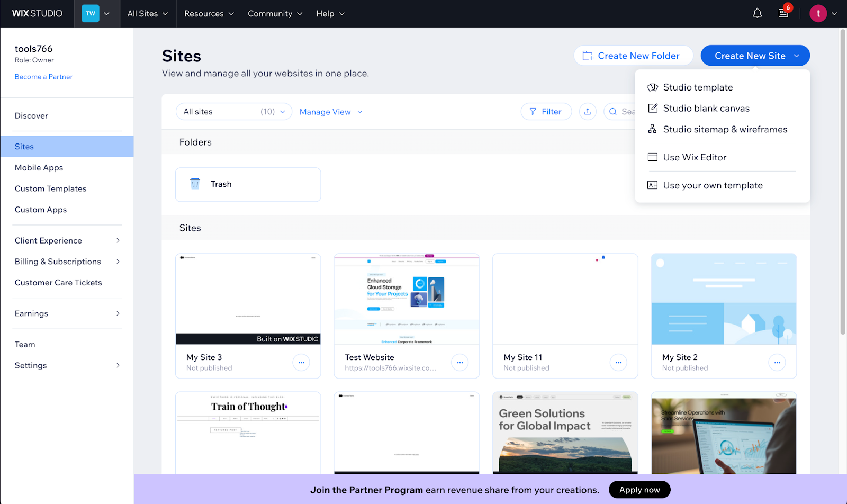The height and width of the screenshot is (504, 847).
Task: Click Create New Site button
Action: (x=755, y=56)
